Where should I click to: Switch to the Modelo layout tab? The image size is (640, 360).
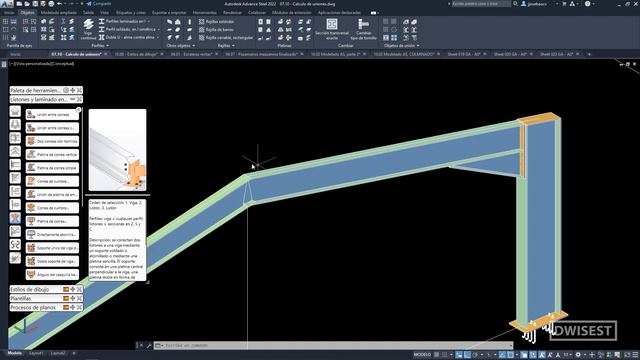pos(15,353)
